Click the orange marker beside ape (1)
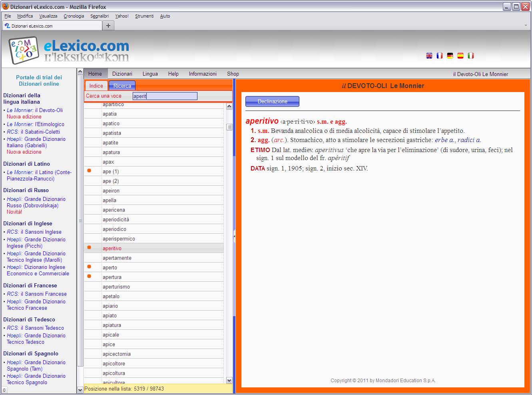The image size is (532, 395). [x=89, y=170]
